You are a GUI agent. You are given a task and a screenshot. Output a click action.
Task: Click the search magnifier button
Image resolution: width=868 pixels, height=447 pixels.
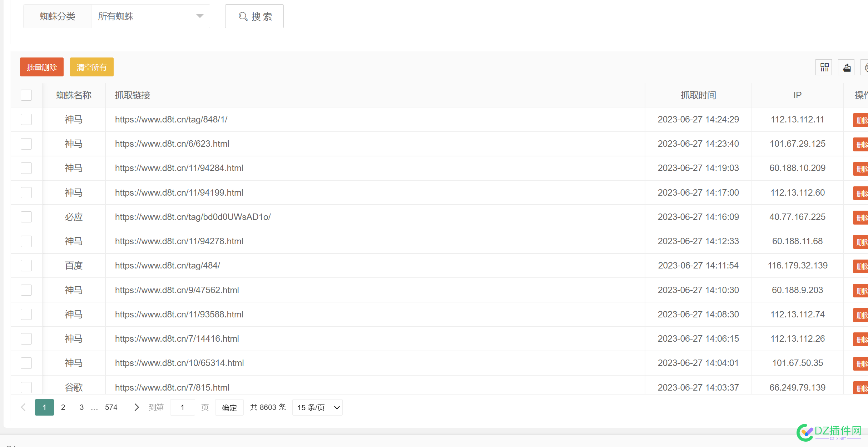pos(254,16)
